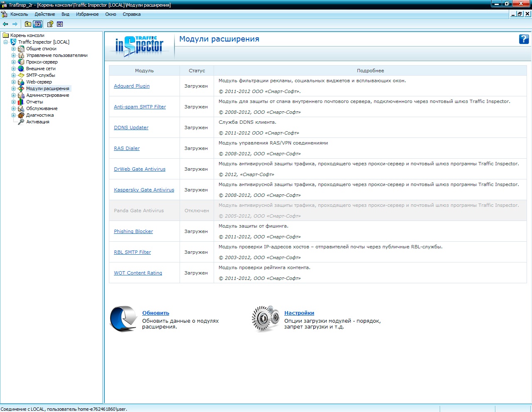532x412 pixels.
Task: Click the Управление пользователями tree icon
Action: click(x=21, y=55)
